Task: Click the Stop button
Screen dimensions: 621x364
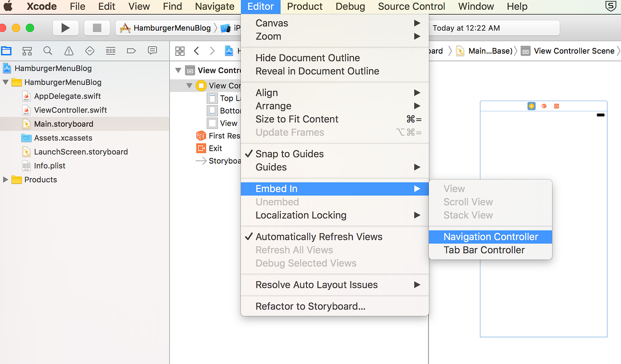Action: [96, 27]
